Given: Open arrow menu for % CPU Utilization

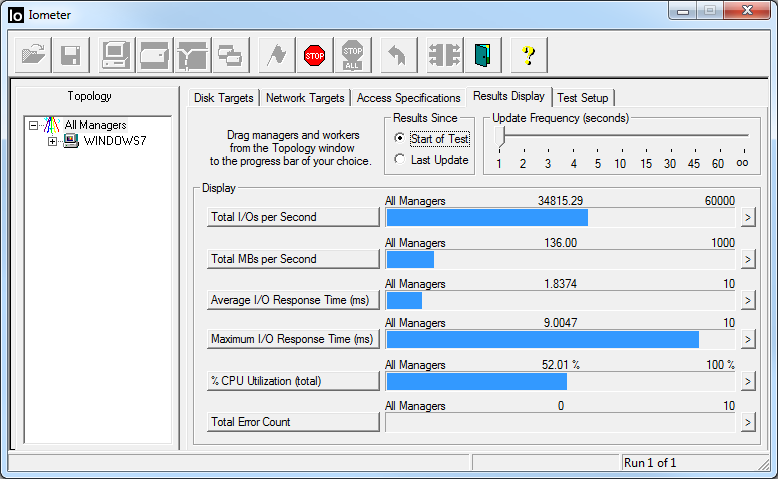Looking at the screenshot, I should [x=748, y=382].
